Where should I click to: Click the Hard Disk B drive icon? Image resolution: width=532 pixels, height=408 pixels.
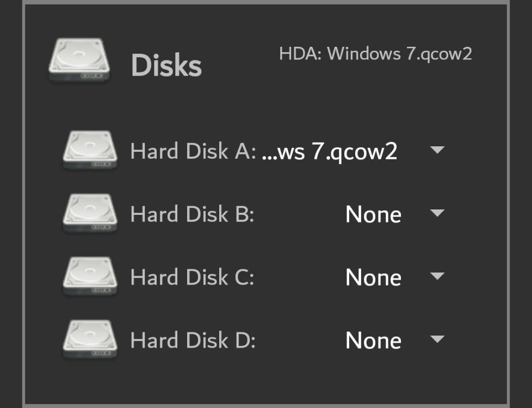click(90, 213)
